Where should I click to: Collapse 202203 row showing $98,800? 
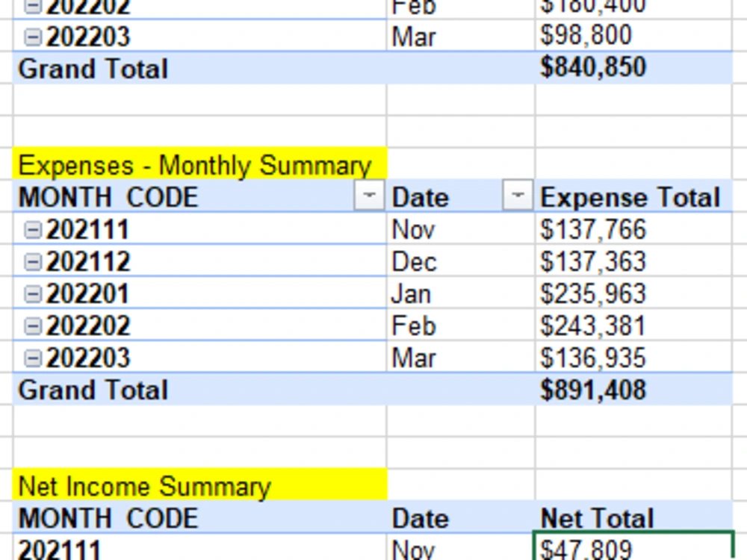(x=32, y=37)
